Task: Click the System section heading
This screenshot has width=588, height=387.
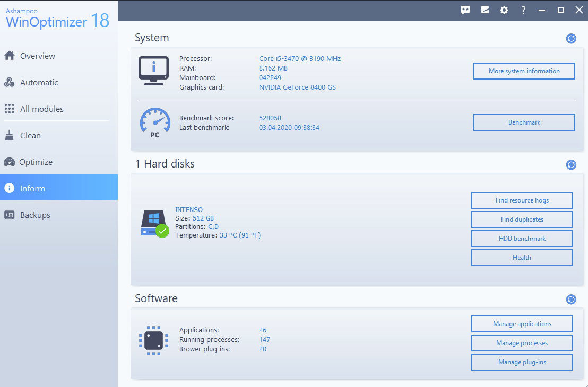Action: pos(152,38)
